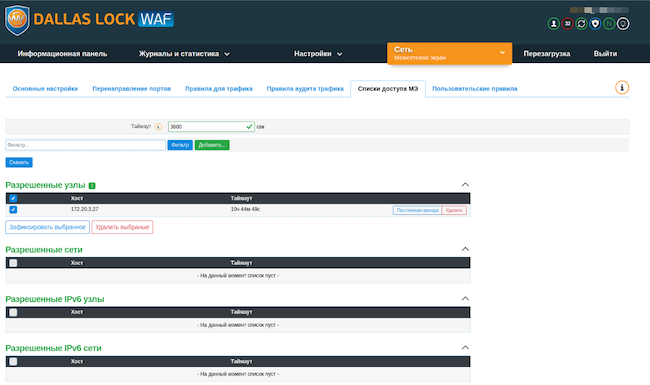Click Таймаут column header in Разрешенные узлы table
The width and height of the screenshot is (650, 385).
(x=241, y=198)
